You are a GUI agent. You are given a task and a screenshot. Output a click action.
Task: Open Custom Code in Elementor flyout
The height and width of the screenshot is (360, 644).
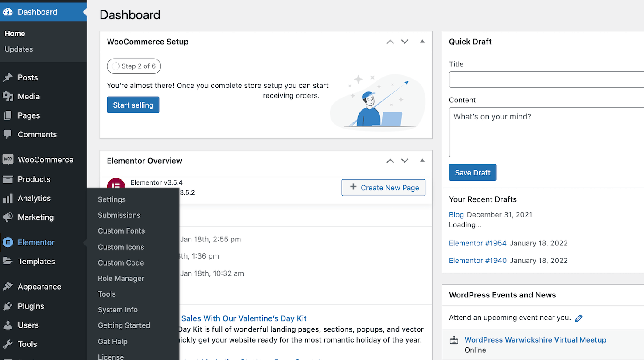click(121, 263)
